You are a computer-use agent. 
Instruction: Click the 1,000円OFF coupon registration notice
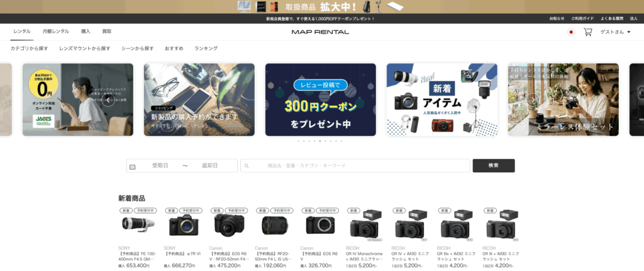[x=320, y=19]
